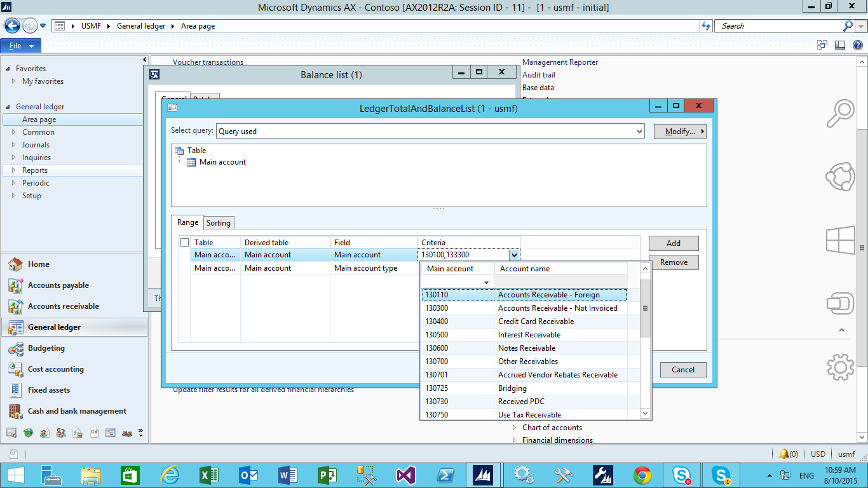Launch Excel from the taskbar
The height and width of the screenshot is (488, 868).
click(x=209, y=475)
